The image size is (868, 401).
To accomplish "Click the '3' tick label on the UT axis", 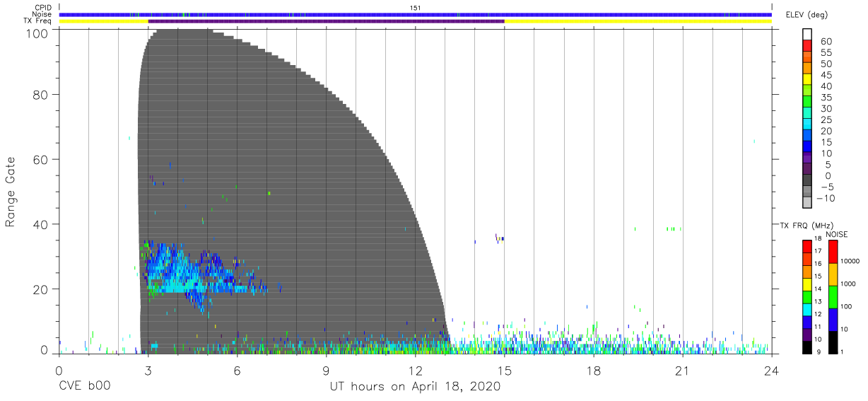I will click(x=148, y=371).
